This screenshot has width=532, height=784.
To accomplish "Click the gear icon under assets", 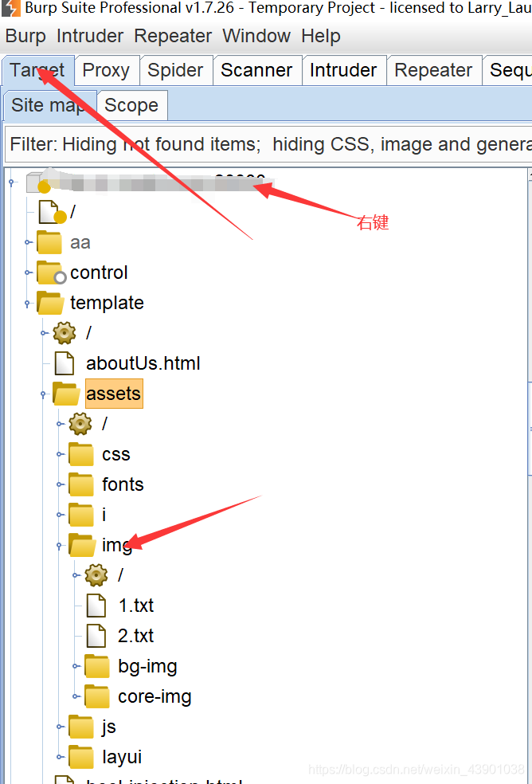I will pos(80,424).
